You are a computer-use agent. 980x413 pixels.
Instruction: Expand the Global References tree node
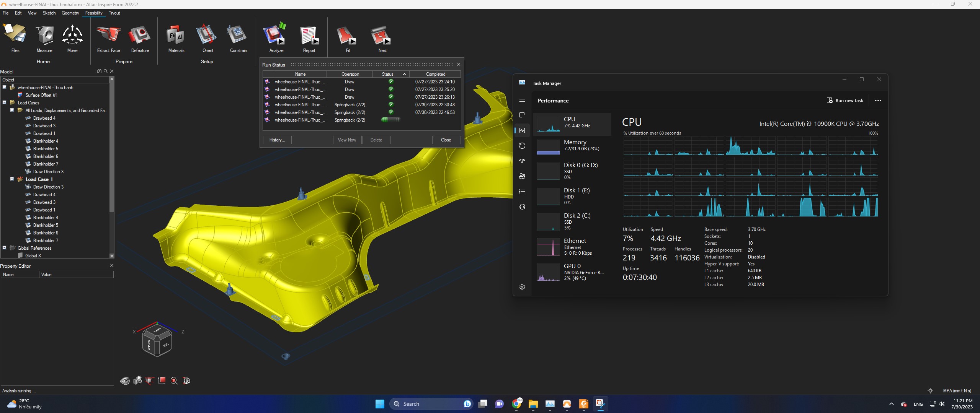(x=4, y=248)
